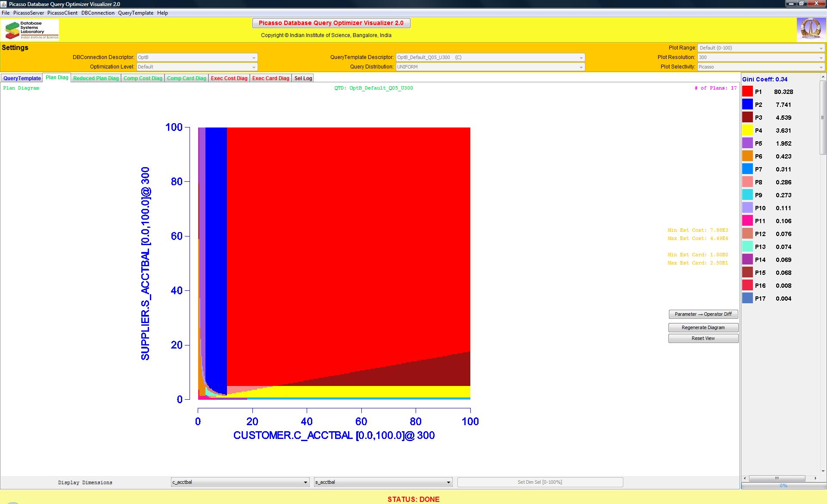Click the P13 aquamarine plan swatch
827x504 pixels.
pos(747,246)
